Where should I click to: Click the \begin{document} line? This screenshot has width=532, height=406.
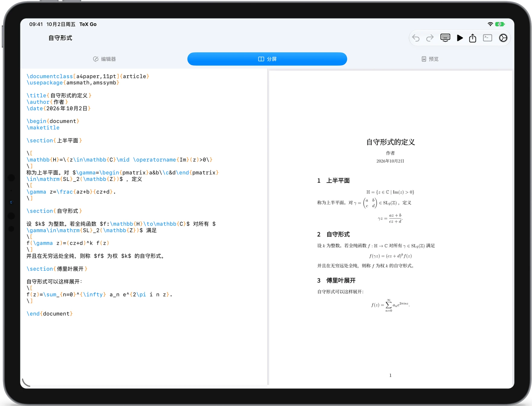(53, 121)
